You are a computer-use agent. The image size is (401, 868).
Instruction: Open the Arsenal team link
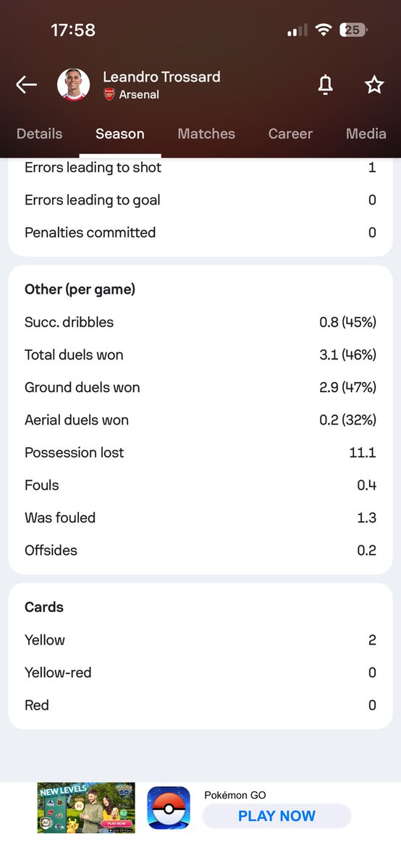click(x=139, y=95)
